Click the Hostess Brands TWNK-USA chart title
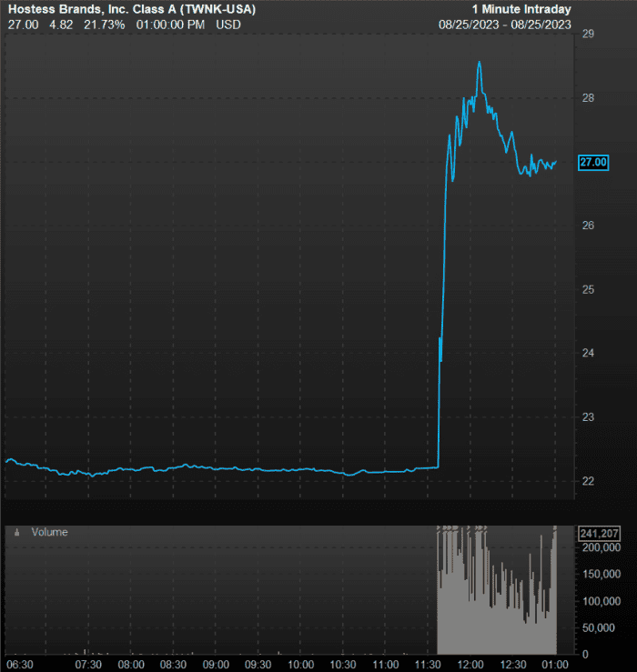Viewport: 637px width, 672px height. click(132, 9)
